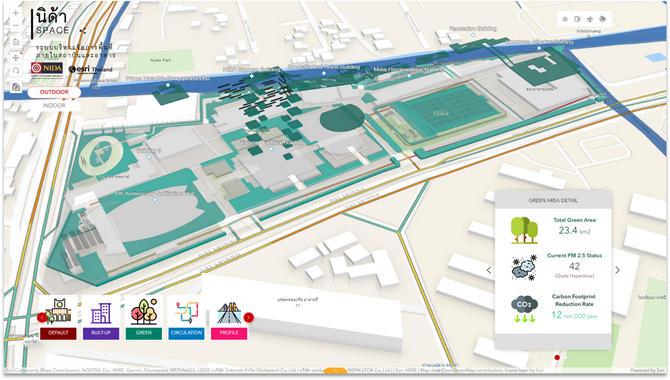Select the first carousel dot in detail panel
Image resolution: width=670 pixels, height=380 pixels.
click(x=541, y=357)
